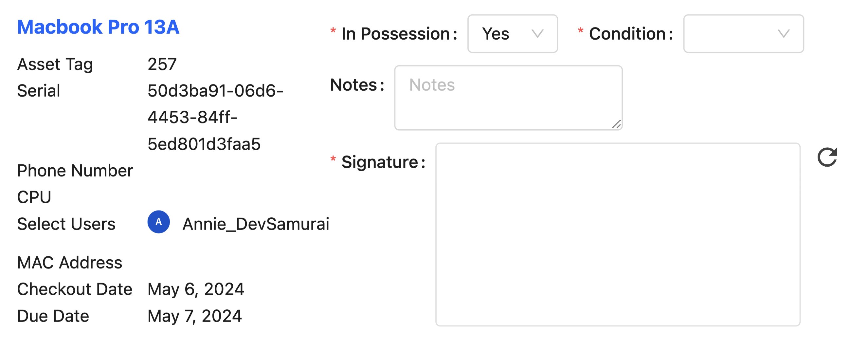868x351 pixels.
Task: Focus the Notes text area
Action: pos(508,98)
